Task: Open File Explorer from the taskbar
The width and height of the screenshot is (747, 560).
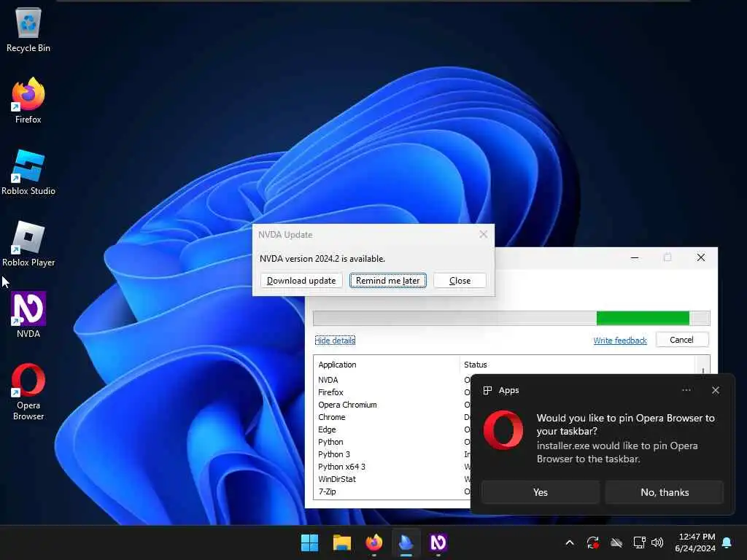Action: click(x=342, y=542)
